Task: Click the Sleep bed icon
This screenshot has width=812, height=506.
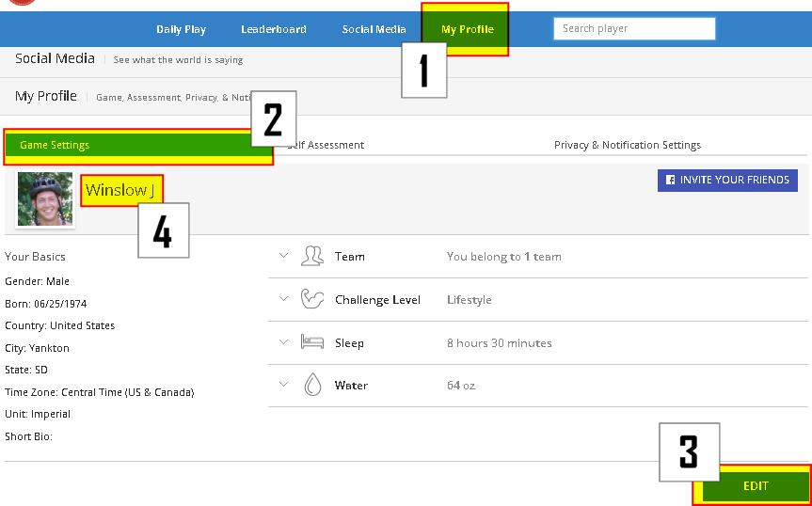Action: tap(311, 342)
